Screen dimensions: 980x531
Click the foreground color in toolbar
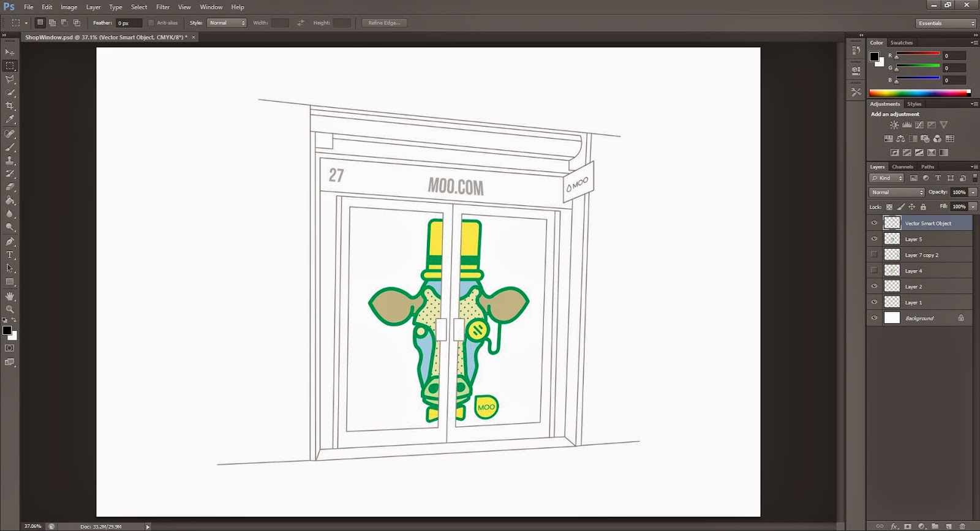coord(7,331)
